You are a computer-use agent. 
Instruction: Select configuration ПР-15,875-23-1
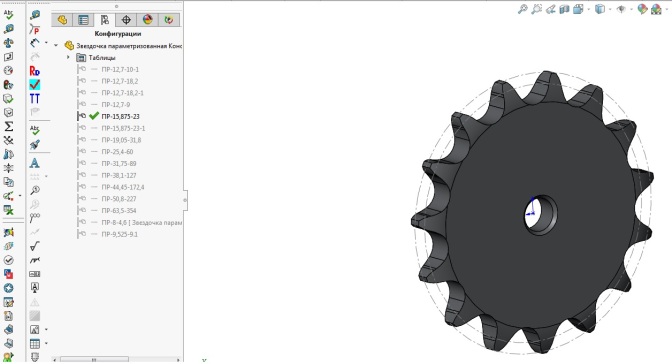coord(123,128)
